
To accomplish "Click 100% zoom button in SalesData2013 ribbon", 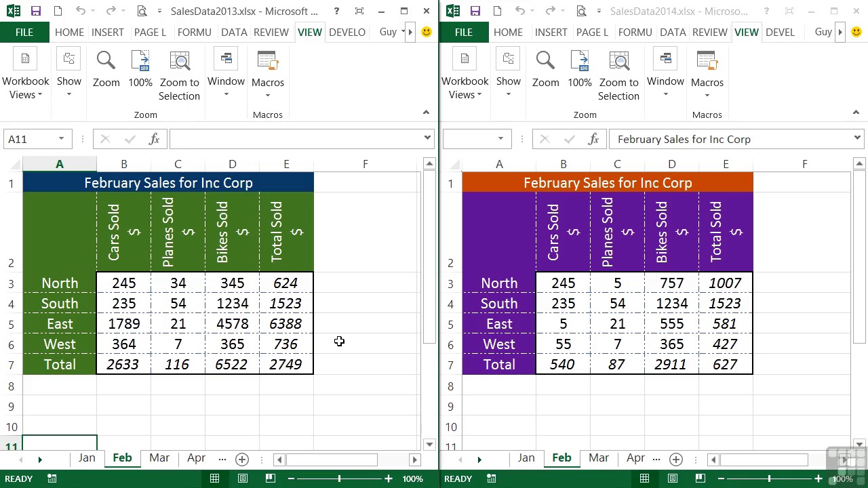I will 140,70.
